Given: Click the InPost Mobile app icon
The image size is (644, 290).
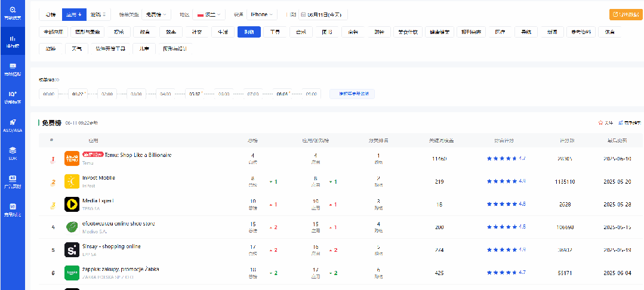Looking at the screenshot, I should (72, 181).
